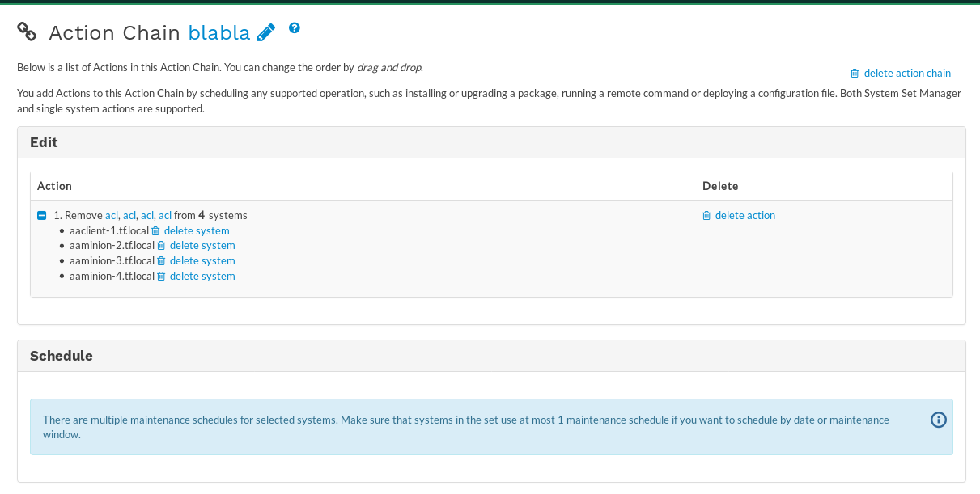
Task: Click the Delete column header
Action: 720,185
